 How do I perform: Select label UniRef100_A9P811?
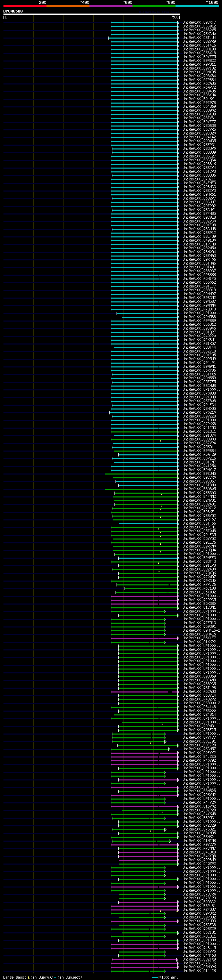pos(199,64)
